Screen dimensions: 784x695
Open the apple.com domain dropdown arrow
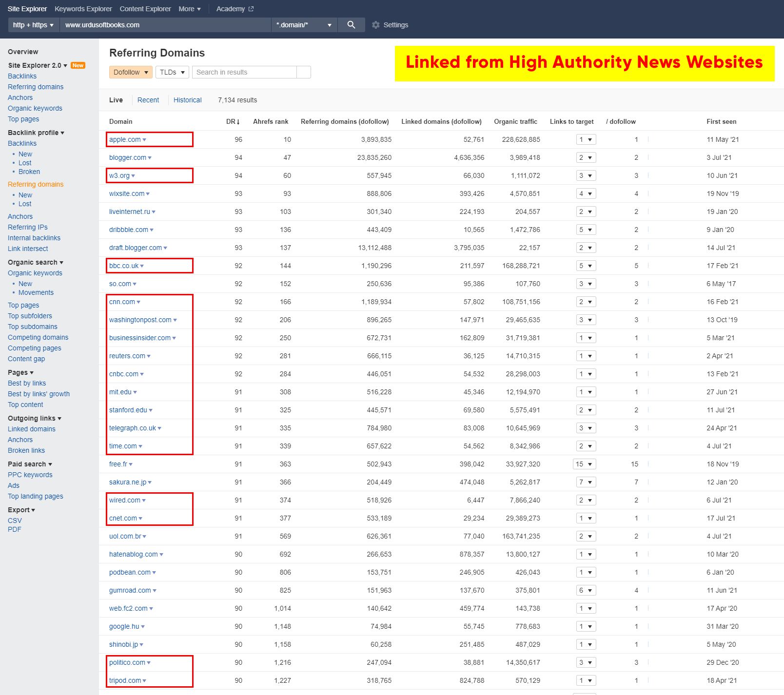[x=144, y=140]
